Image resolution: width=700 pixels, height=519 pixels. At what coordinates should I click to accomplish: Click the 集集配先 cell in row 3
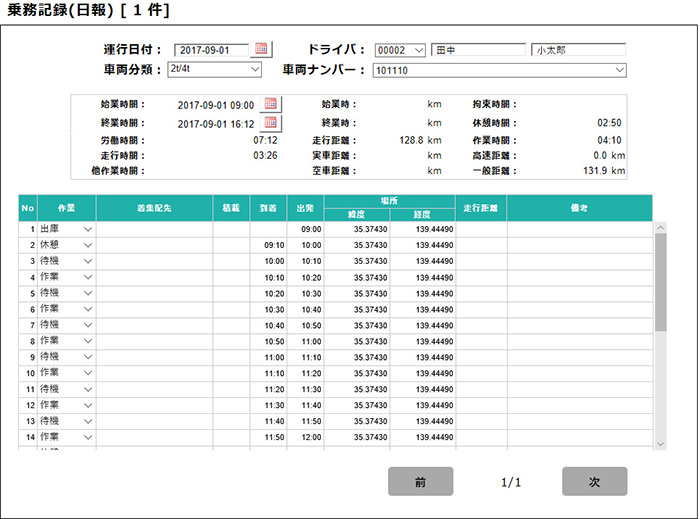tap(154, 261)
